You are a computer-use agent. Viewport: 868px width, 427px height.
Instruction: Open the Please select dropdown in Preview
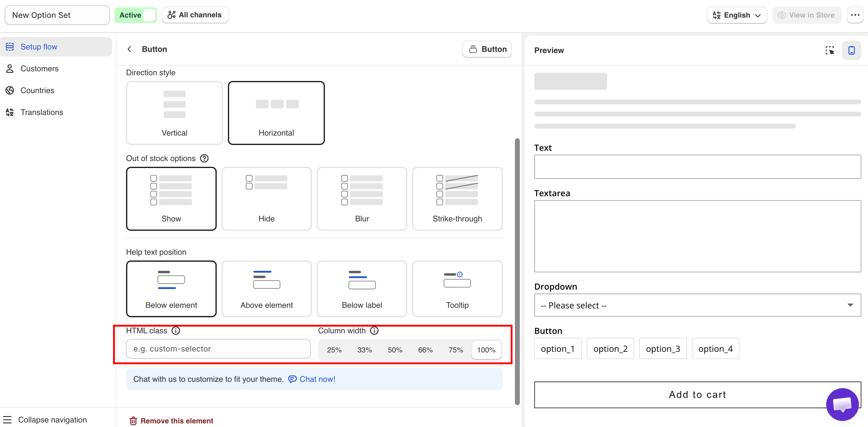pos(697,305)
